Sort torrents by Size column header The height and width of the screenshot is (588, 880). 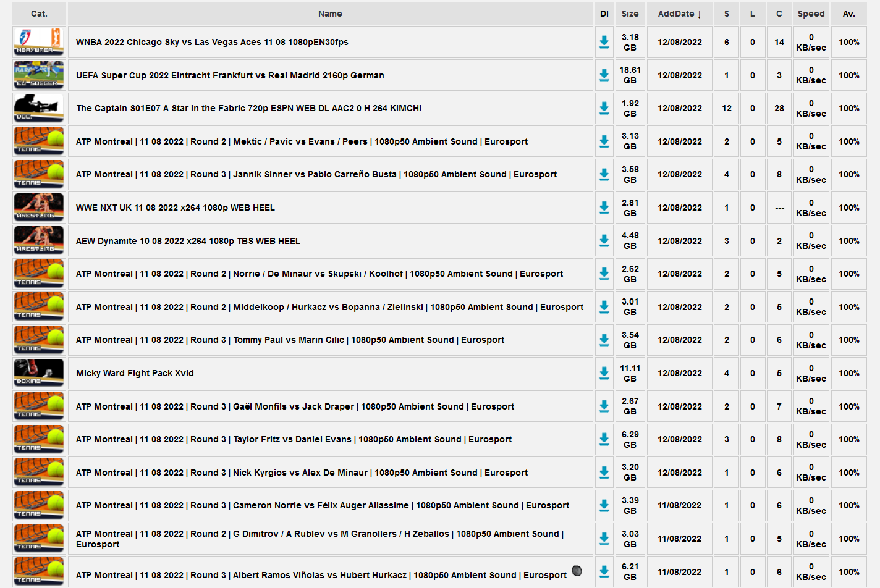[630, 14]
